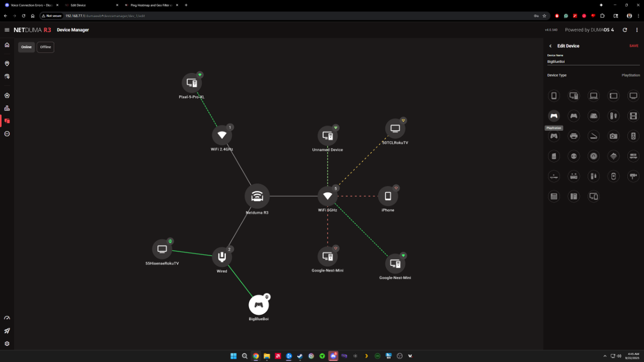Go to the dashboard home icon

tap(7, 45)
